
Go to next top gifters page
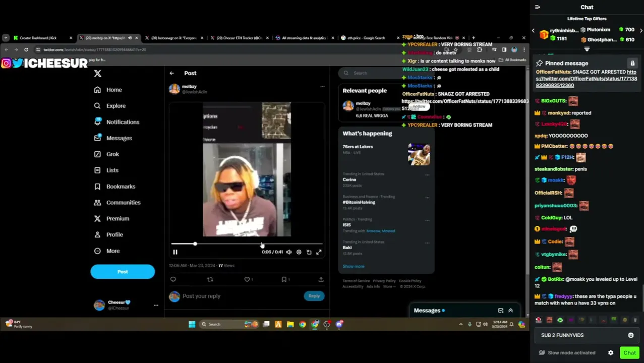[641, 30]
